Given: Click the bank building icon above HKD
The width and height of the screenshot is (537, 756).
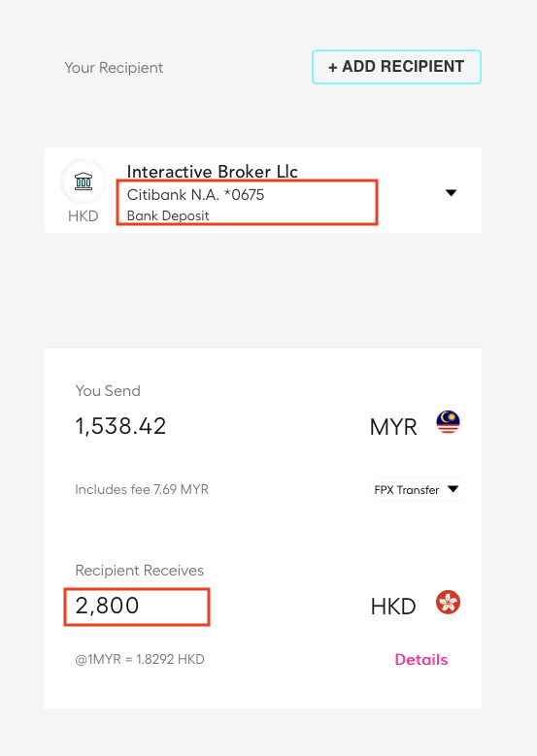Looking at the screenshot, I should point(84,181).
